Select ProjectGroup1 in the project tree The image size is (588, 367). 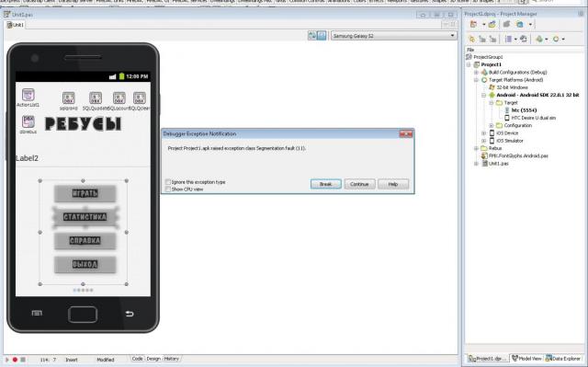tap(488, 57)
